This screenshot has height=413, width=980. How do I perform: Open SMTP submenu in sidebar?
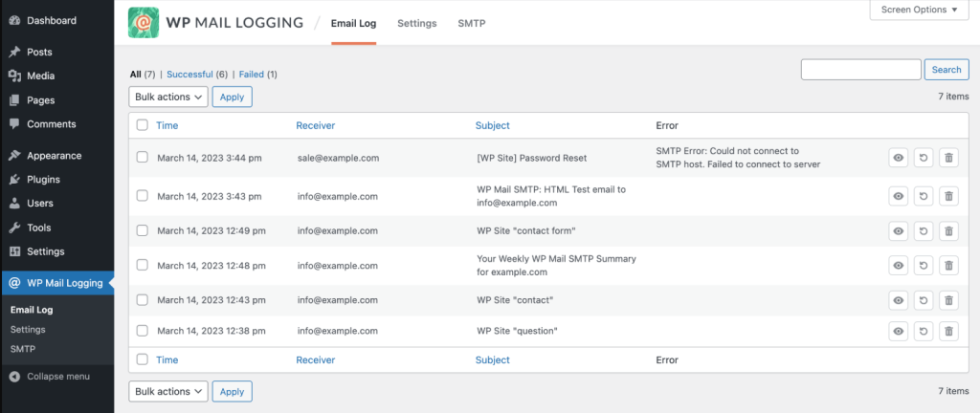tap(23, 349)
